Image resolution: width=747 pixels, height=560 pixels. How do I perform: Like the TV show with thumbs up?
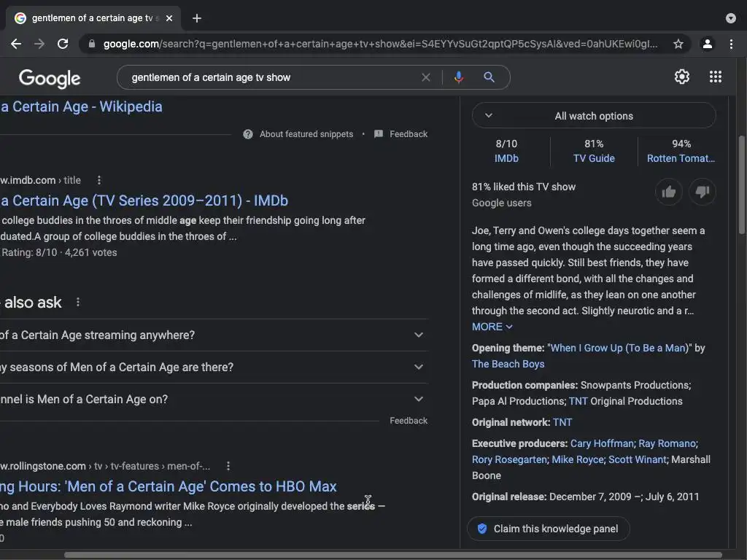(x=668, y=192)
